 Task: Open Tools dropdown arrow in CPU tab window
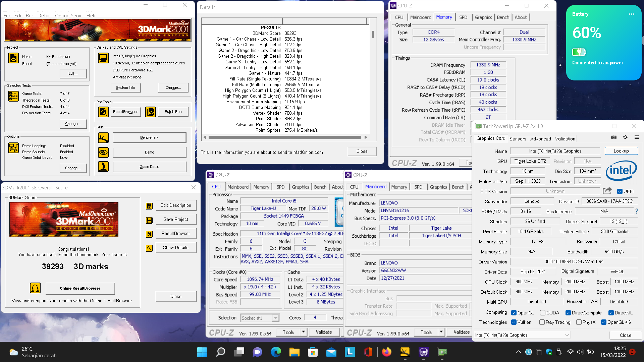[304, 332]
